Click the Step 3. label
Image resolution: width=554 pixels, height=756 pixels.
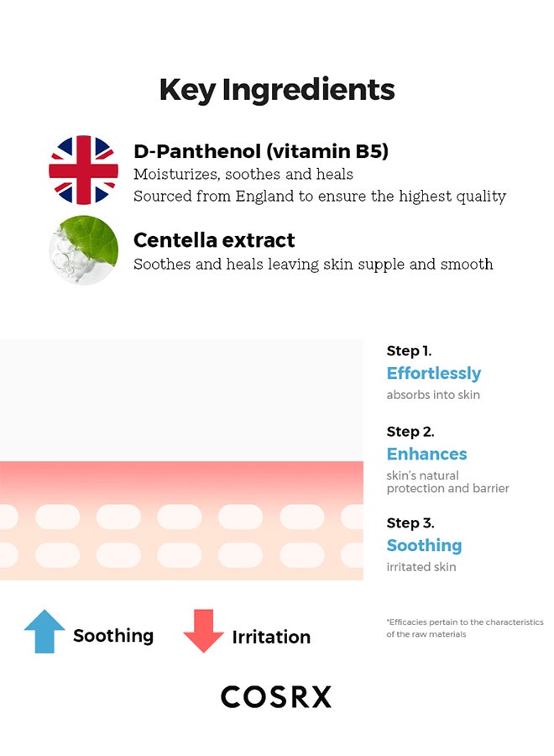410,522
